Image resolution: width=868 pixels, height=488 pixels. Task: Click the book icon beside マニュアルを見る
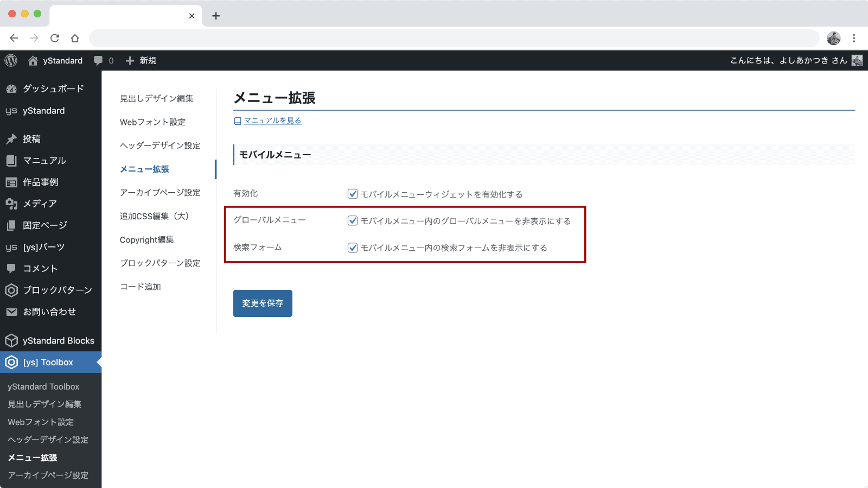pos(238,121)
